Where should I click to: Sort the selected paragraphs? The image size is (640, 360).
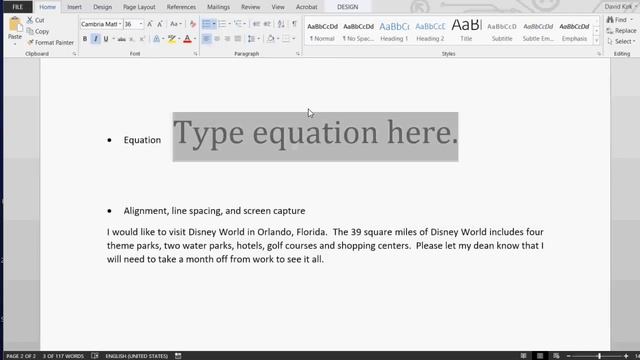tap(281, 24)
